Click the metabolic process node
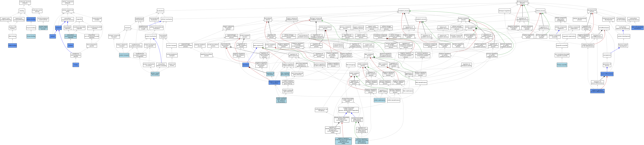The height and width of the screenshot is (145, 644). click(404, 11)
